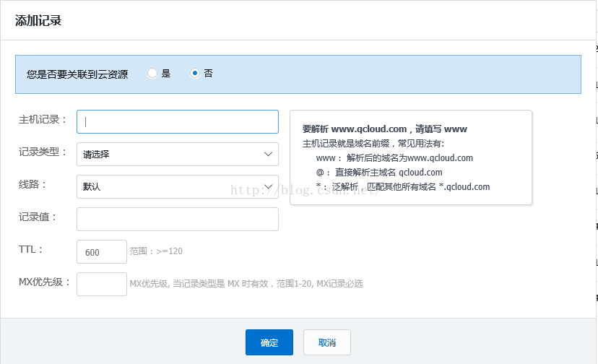This screenshot has height=364, width=598.
Task: Focus the 主机记录 input field
Action: (x=178, y=122)
